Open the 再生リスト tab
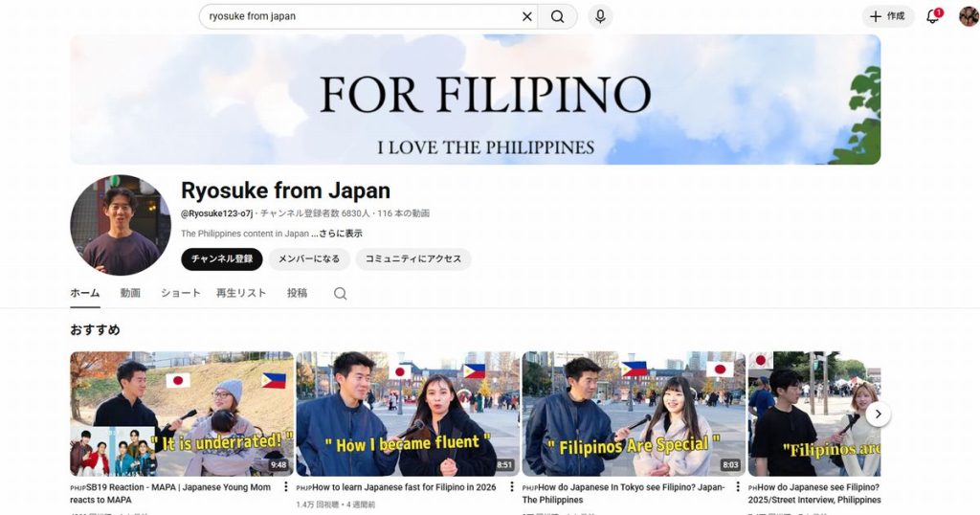 [x=241, y=293]
